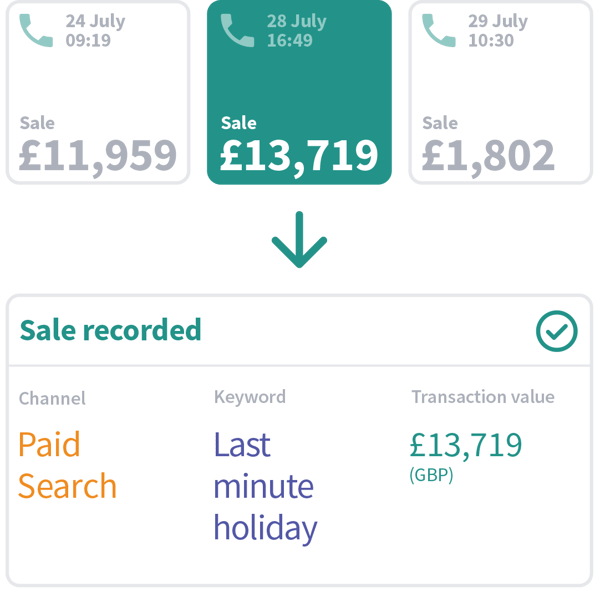Click the Transaction value label
The height and width of the screenshot is (592, 600).
(x=482, y=397)
